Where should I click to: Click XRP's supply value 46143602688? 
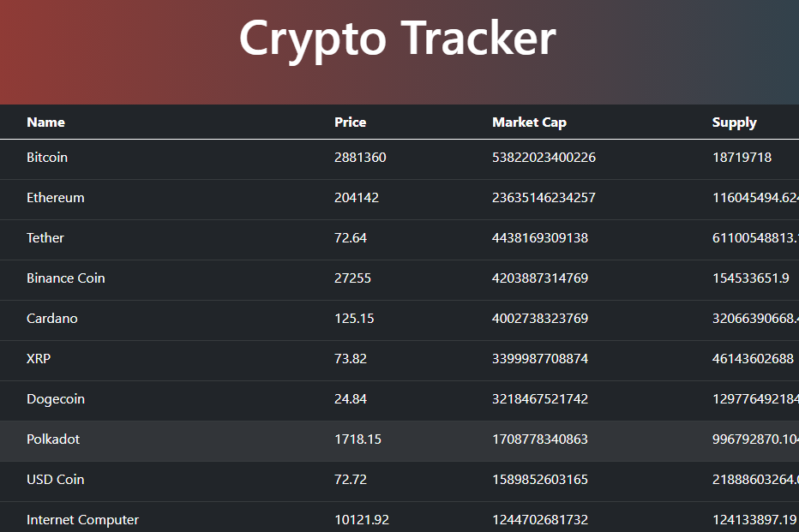coord(753,358)
